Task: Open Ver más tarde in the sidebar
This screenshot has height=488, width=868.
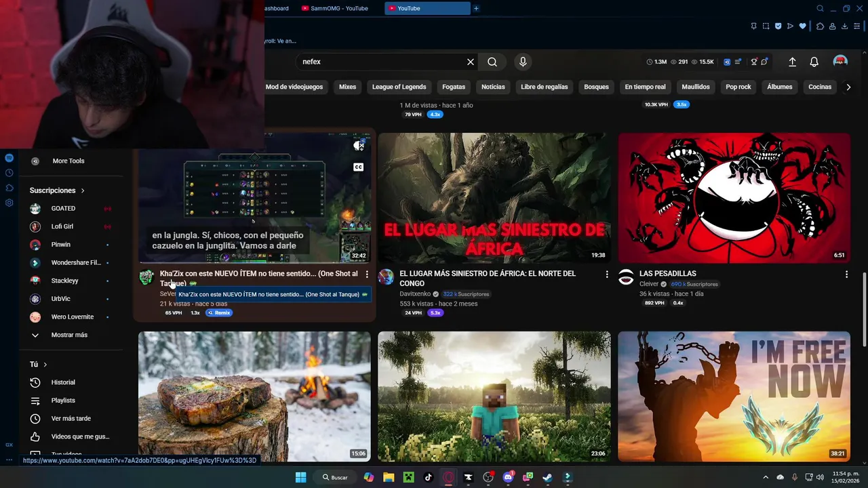Action: (71, 419)
